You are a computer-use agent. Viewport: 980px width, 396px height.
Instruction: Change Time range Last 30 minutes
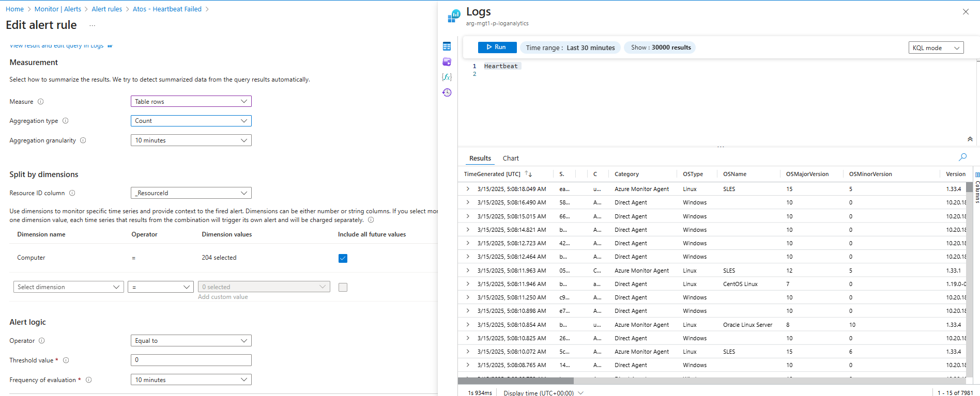(x=570, y=47)
